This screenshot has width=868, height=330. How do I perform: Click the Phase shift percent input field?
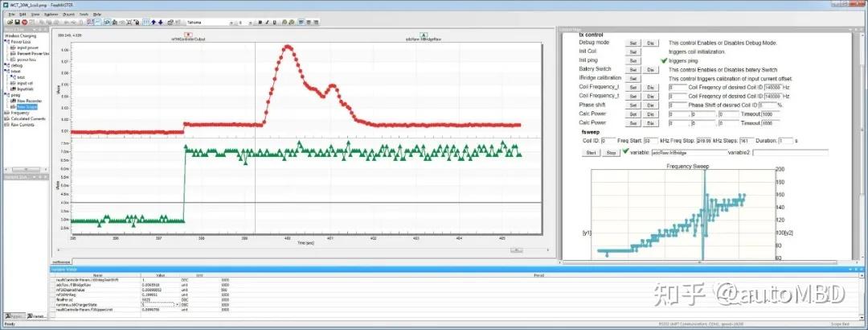point(768,105)
